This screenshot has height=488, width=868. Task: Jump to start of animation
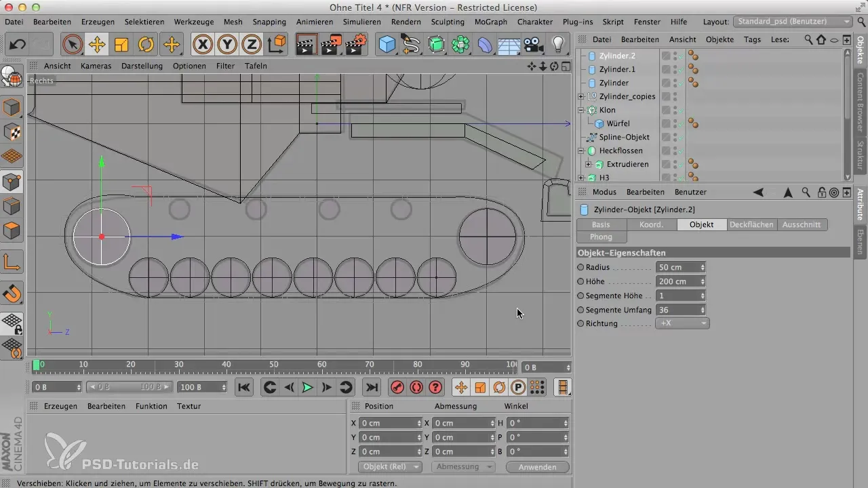tap(244, 388)
